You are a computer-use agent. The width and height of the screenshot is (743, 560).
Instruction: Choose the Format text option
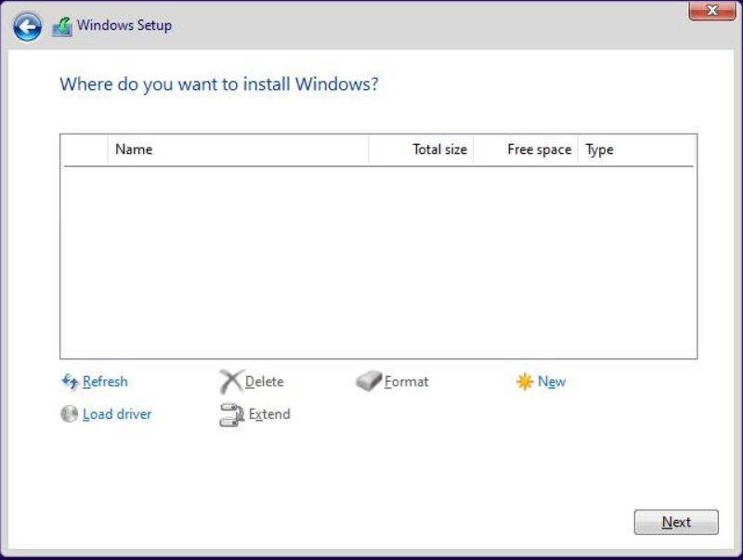click(x=406, y=382)
